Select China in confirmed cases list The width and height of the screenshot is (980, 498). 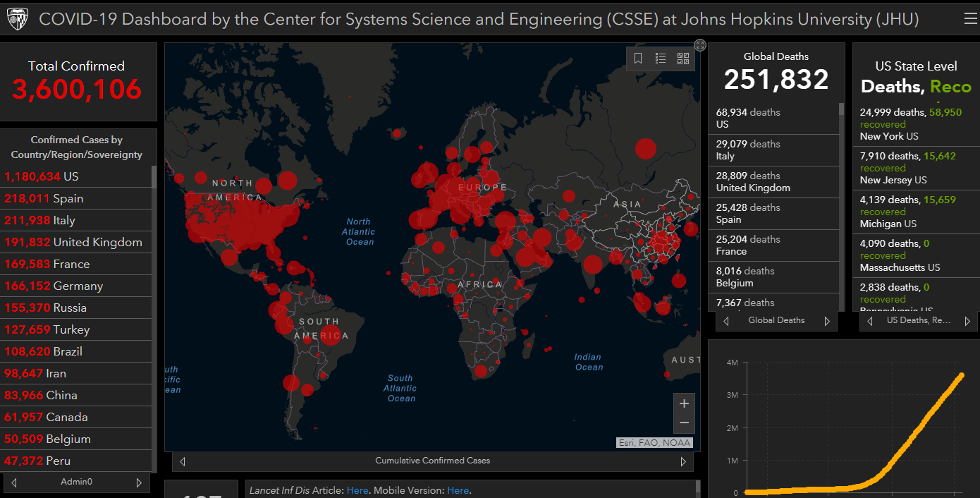pyautogui.click(x=76, y=395)
